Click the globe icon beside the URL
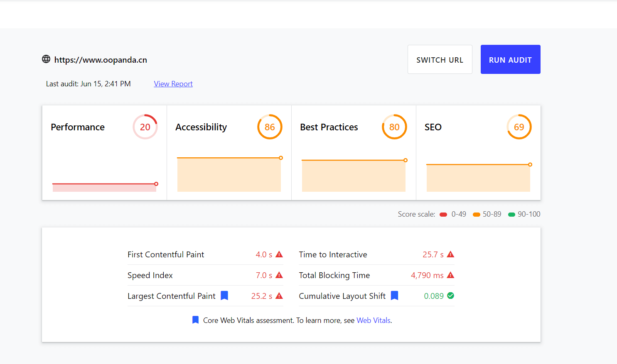 tap(46, 59)
